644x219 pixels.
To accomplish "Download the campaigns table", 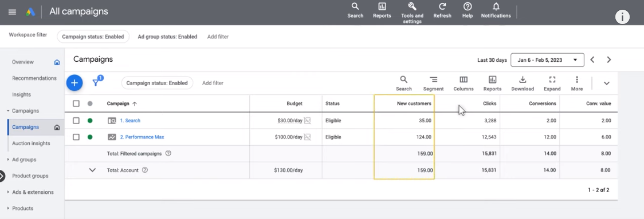I will pyautogui.click(x=523, y=83).
